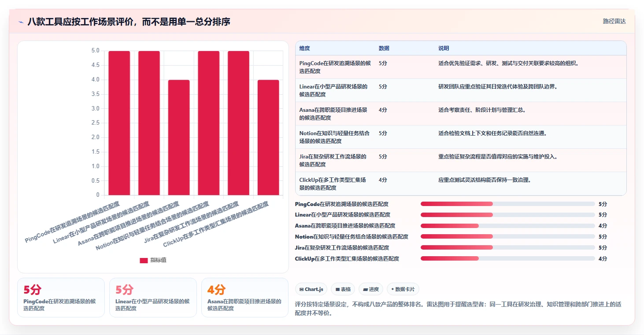The image size is (644, 335).
Task: Click the 数据卡片 chip
Action: click(x=403, y=289)
